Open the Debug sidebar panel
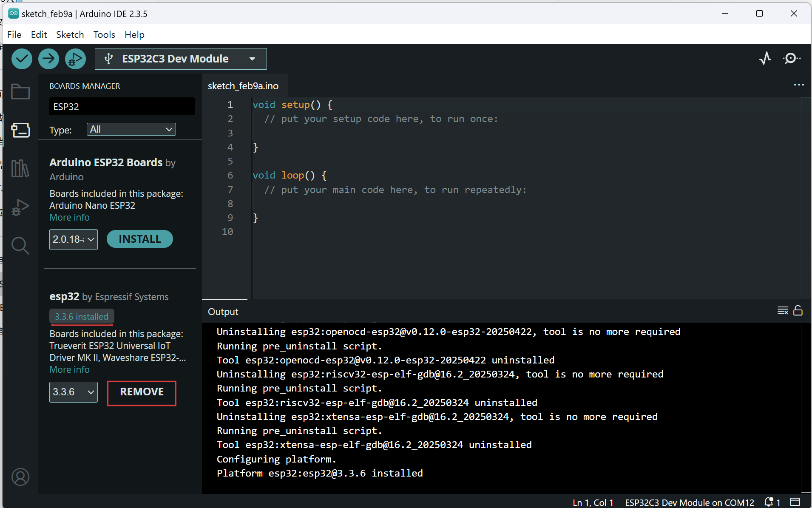The width and height of the screenshot is (812, 508). click(20, 207)
